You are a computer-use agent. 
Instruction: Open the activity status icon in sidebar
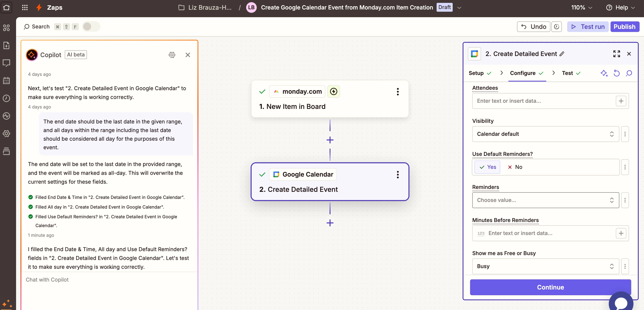tap(7, 116)
